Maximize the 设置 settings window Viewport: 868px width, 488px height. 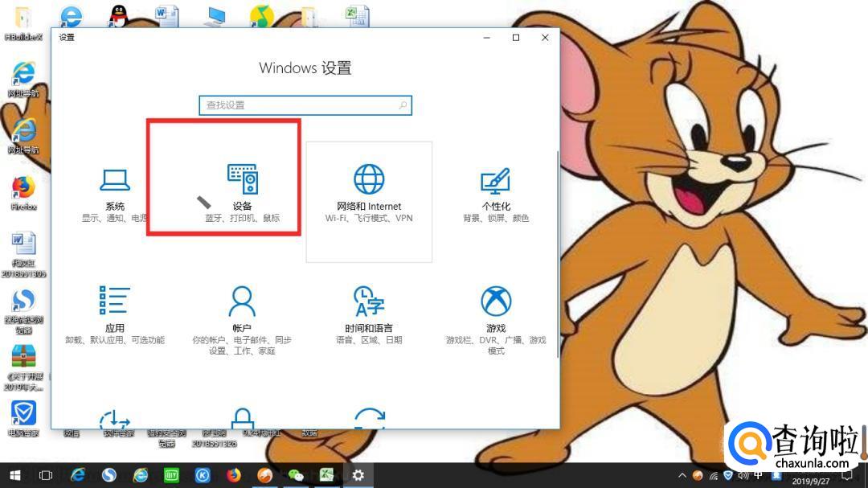[516, 38]
